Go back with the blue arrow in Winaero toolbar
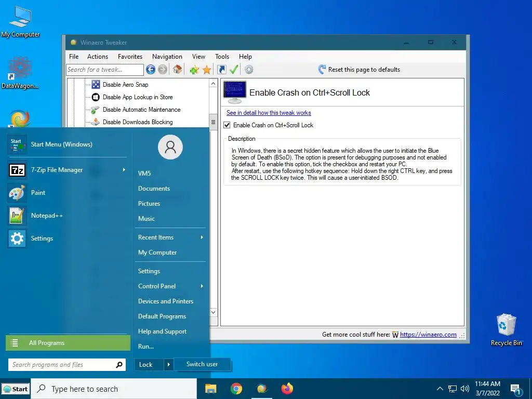The image size is (532, 399). (x=150, y=70)
